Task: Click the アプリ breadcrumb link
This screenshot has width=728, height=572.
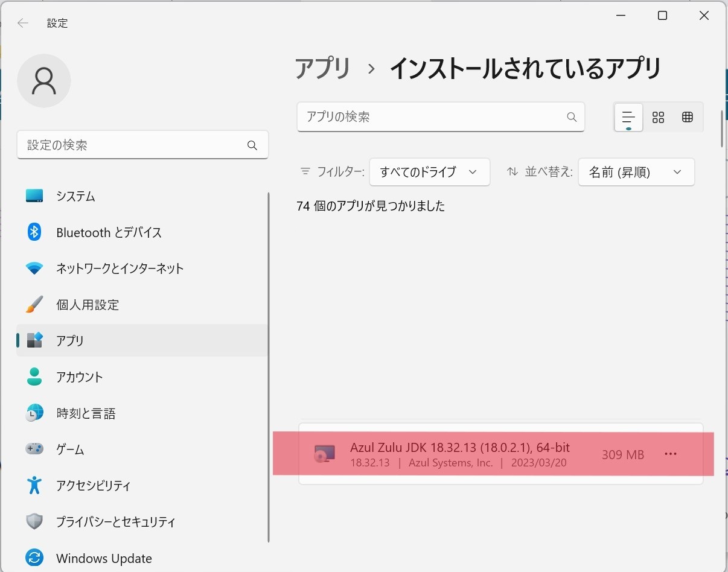Action: coord(323,69)
